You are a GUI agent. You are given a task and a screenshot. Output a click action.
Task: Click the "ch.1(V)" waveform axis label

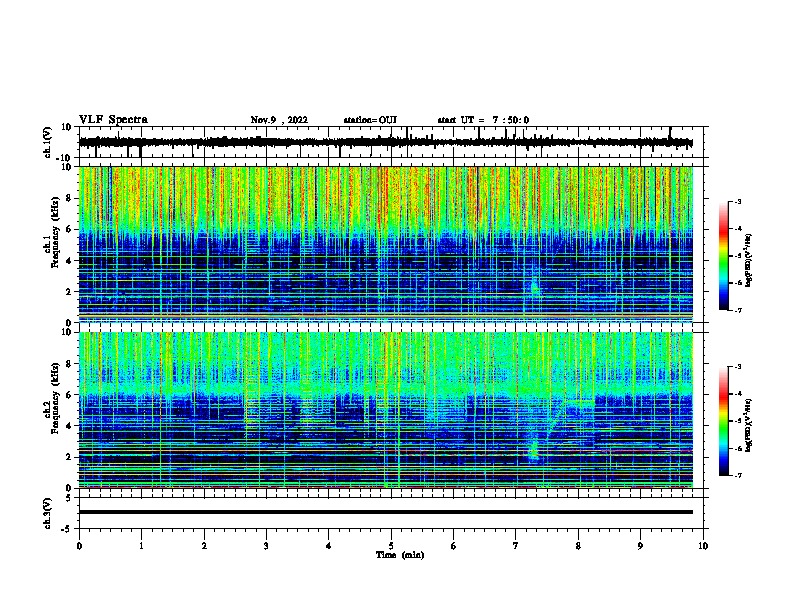point(48,142)
